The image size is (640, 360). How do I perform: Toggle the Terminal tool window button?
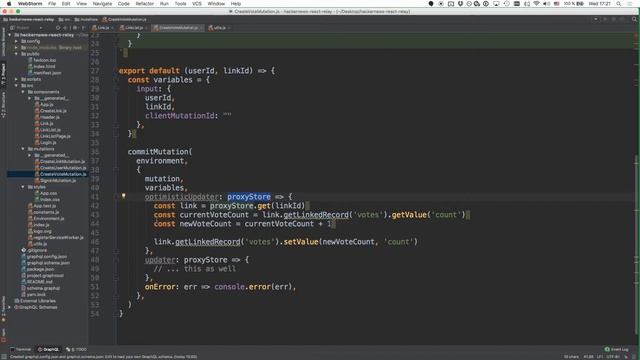21,349
